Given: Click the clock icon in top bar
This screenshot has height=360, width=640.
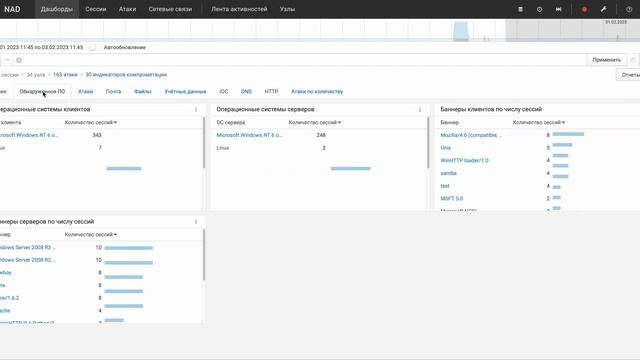Looking at the screenshot, I should tap(539, 9).
